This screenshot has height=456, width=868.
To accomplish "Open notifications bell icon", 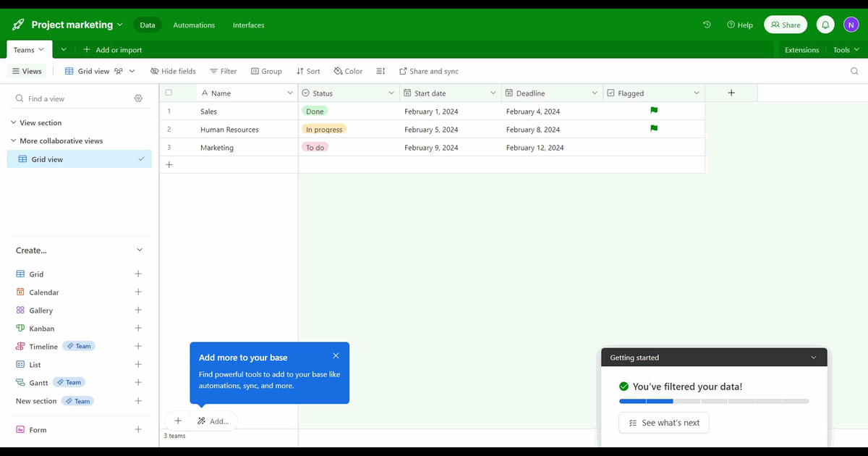I will 825,25.
